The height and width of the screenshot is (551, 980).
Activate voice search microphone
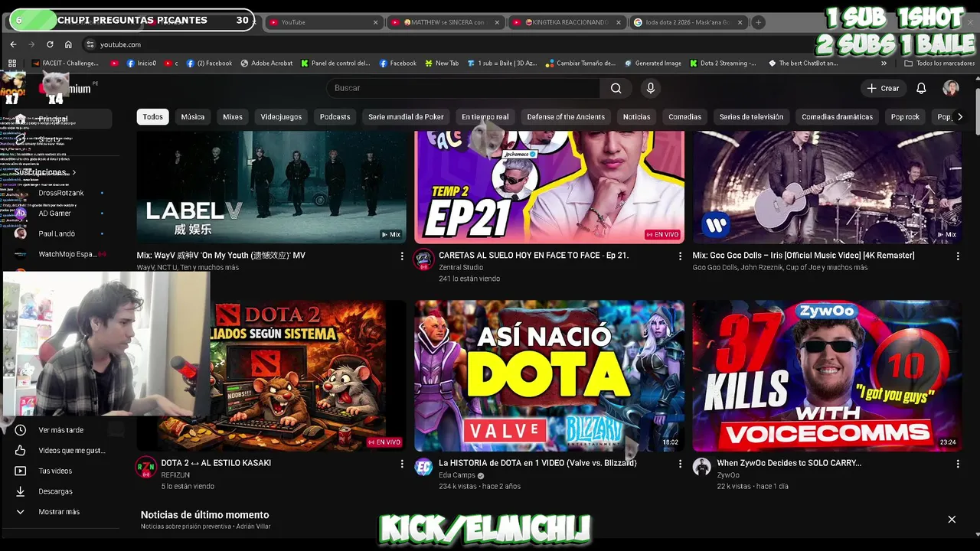[651, 88]
